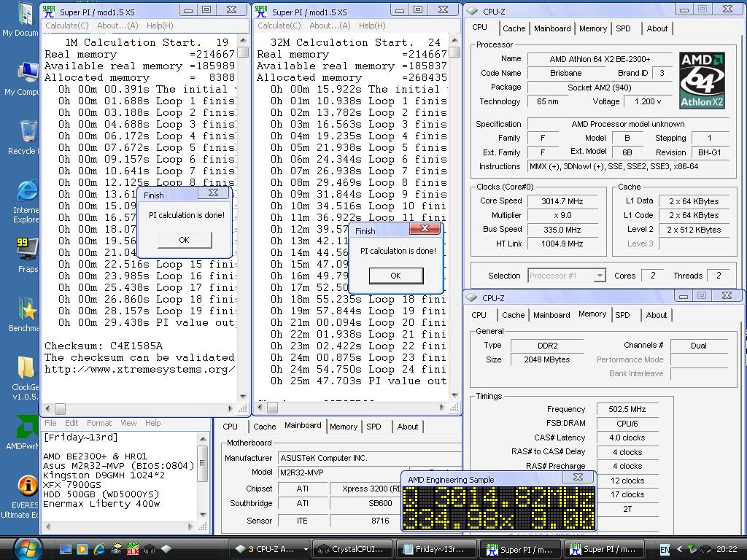Click the CPU chip quick launch icon
Image resolution: width=747 pixels, height=560 pixels.
[x=149, y=550]
